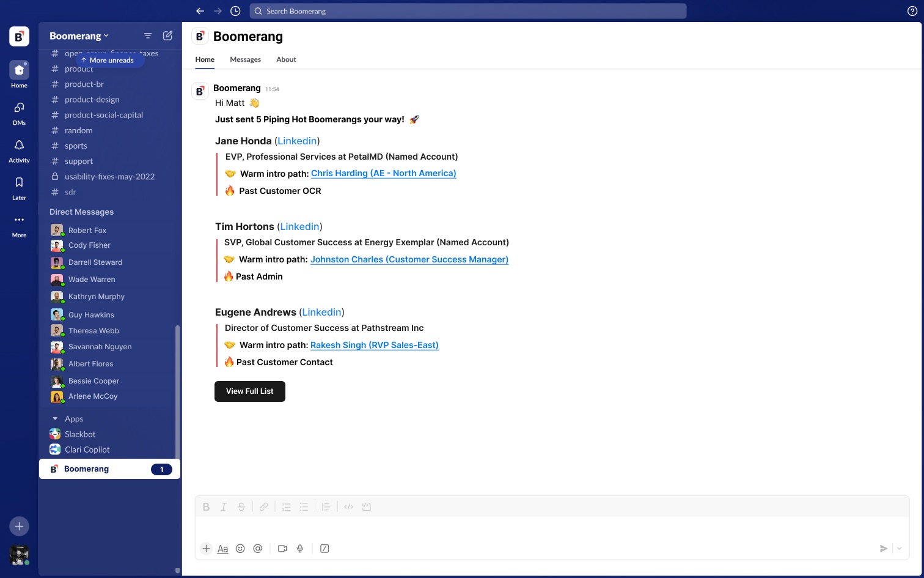Toggle the Aa formatting toolbar
Screen dimensions: 924x578
tap(223, 549)
